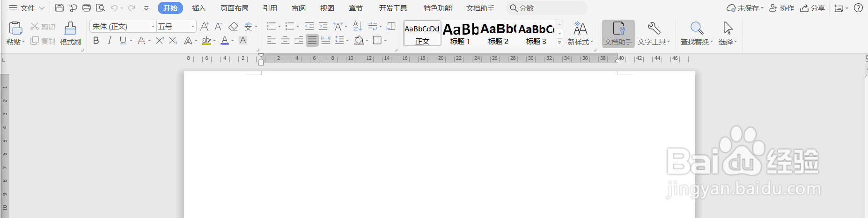
Task: Switch to the Page Layout (页面布局) tab
Action: tap(235, 8)
